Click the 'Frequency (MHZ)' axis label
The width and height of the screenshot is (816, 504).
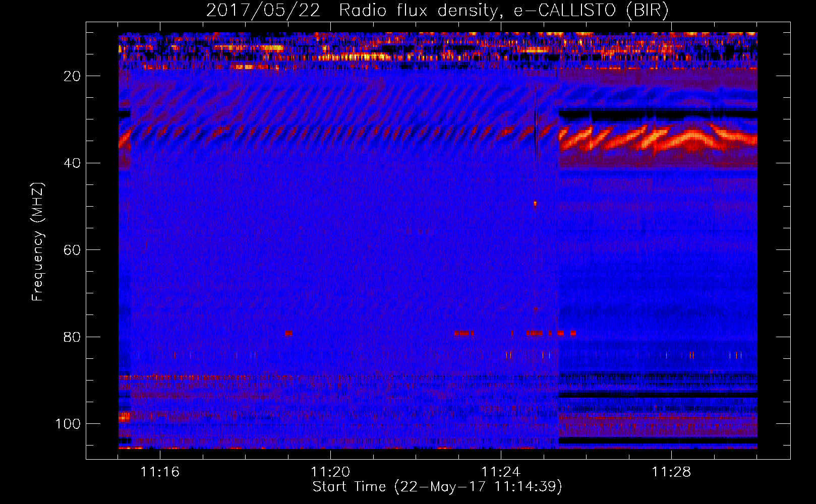coord(38,242)
